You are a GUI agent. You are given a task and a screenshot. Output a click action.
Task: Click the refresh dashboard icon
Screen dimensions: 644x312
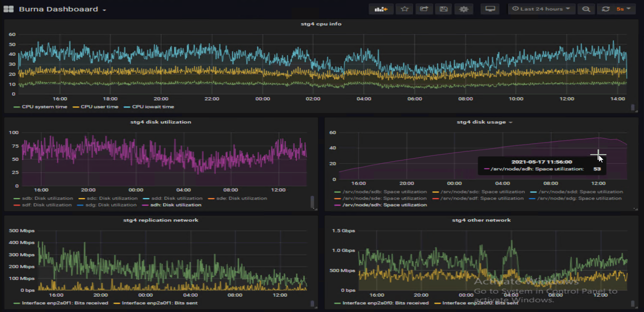coord(605,9)
